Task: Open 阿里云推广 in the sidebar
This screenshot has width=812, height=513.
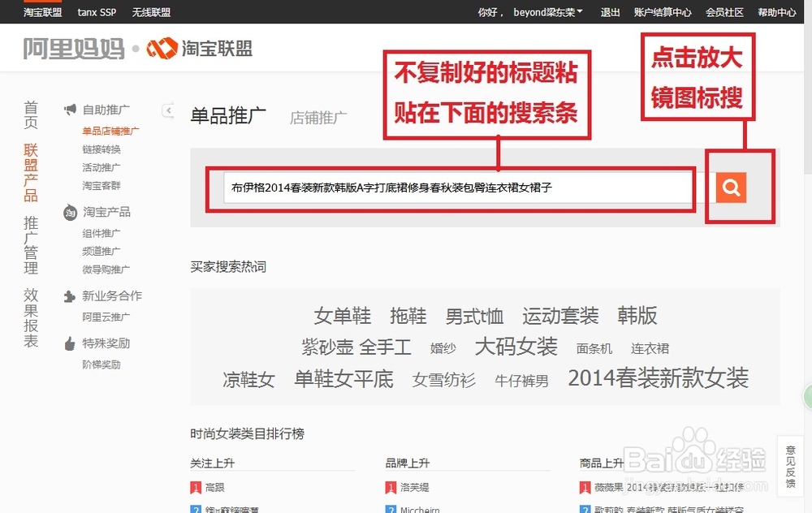Action: point(106,317)
